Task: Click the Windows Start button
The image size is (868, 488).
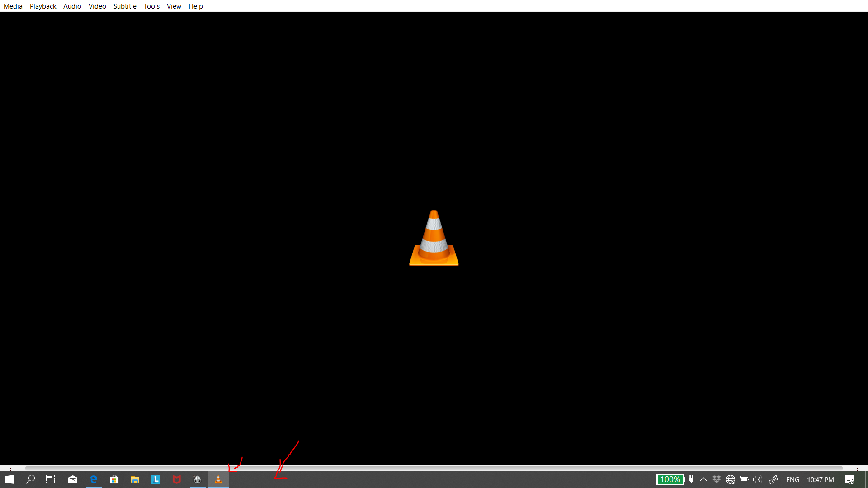Action: tap(9, 479)
